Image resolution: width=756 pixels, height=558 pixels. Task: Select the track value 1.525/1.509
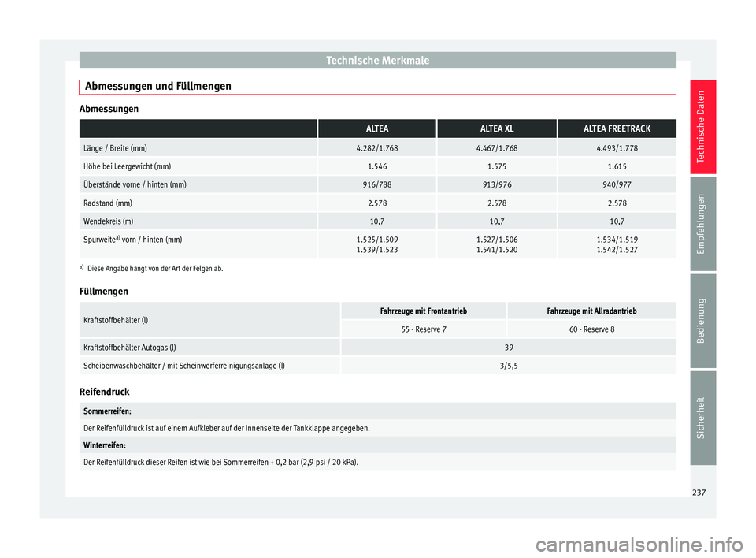pyautogui.click(x=377, y=240)
